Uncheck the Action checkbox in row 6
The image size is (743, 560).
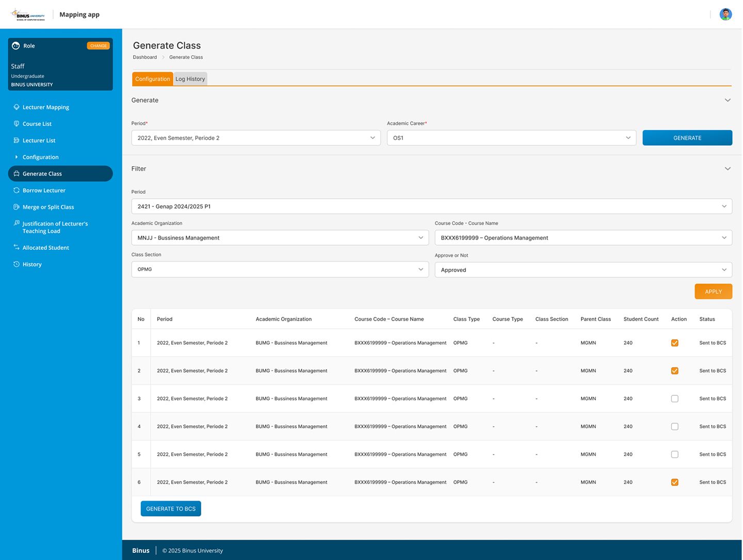[674, 483]
